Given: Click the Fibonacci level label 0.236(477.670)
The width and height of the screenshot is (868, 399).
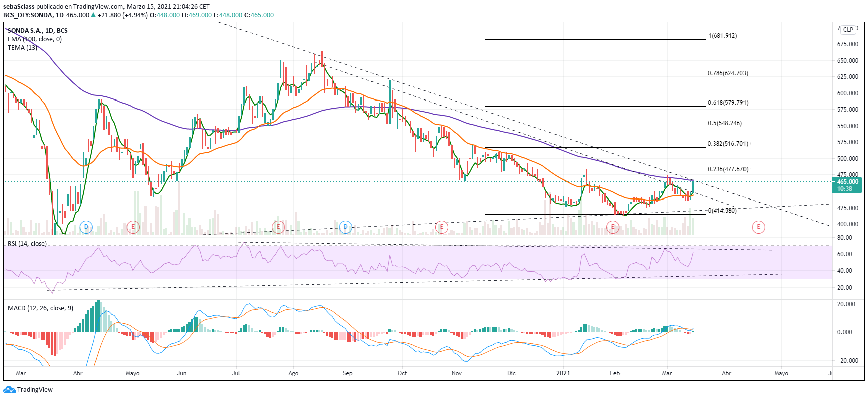Looking at the screenshot, I should tap(728, 169).
